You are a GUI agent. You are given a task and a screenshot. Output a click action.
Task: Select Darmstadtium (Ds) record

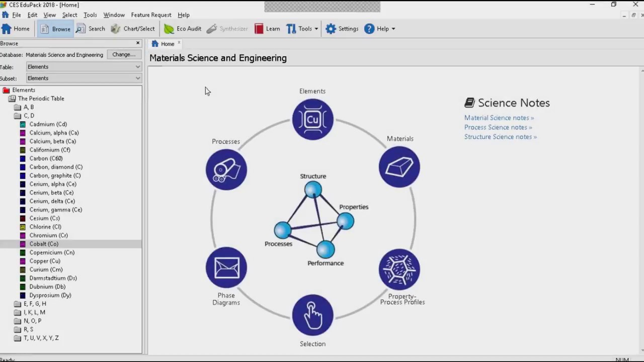point(53,278)
